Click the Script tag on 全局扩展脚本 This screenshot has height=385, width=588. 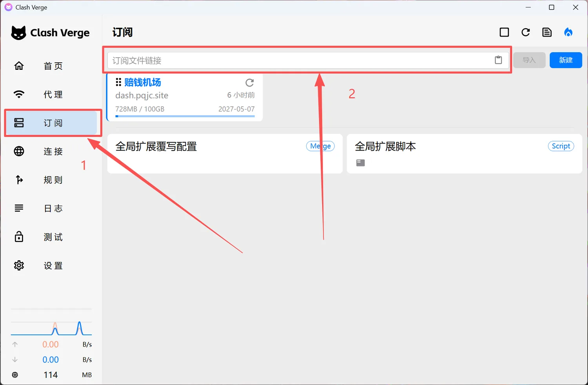(x=561, y=146)
